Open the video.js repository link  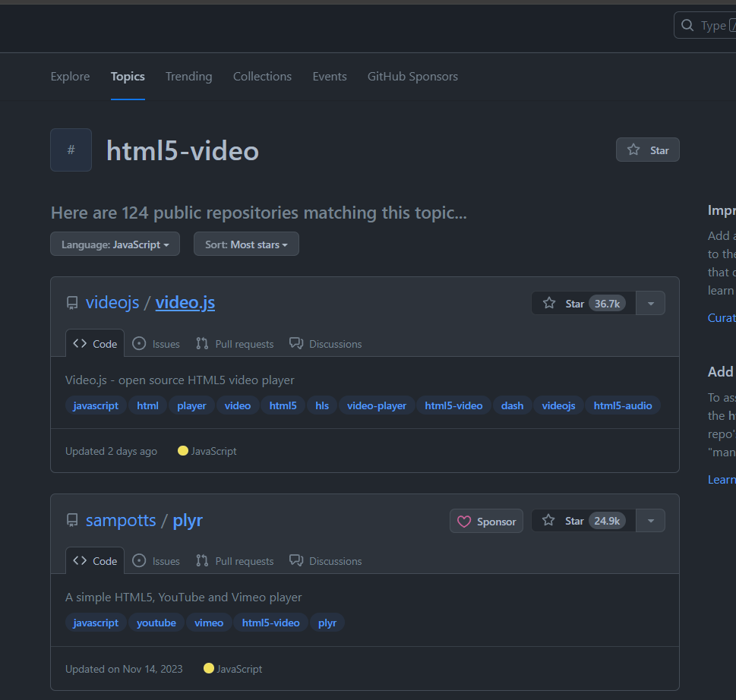click(x=185, y=303)
